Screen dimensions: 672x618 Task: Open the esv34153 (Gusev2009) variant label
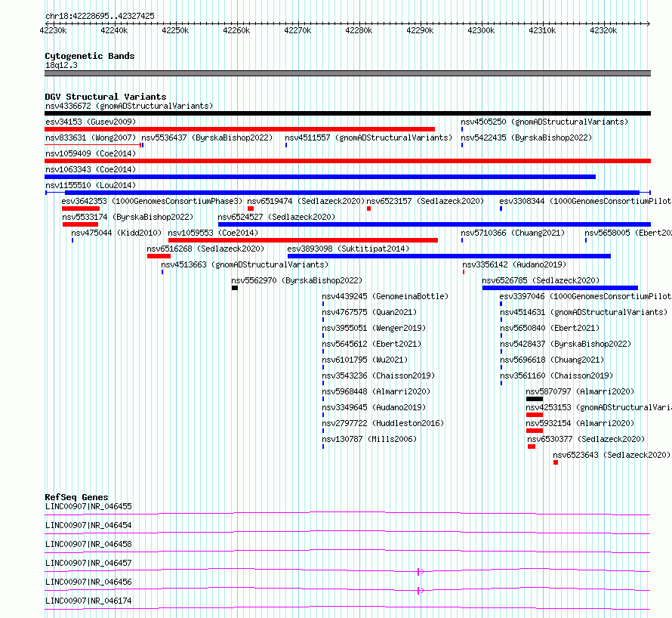(x=91, y=122)
